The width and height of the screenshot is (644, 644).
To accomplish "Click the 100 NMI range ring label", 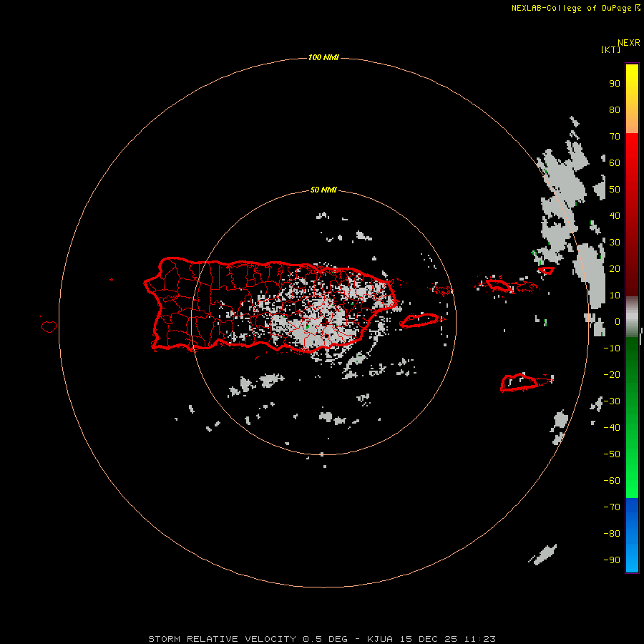I will (x=323, y=57).
